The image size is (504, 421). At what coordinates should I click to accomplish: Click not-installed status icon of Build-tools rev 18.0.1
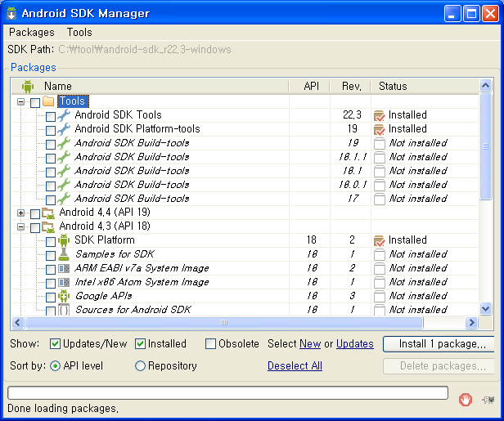pyautogui.click(x=380, y=185)
